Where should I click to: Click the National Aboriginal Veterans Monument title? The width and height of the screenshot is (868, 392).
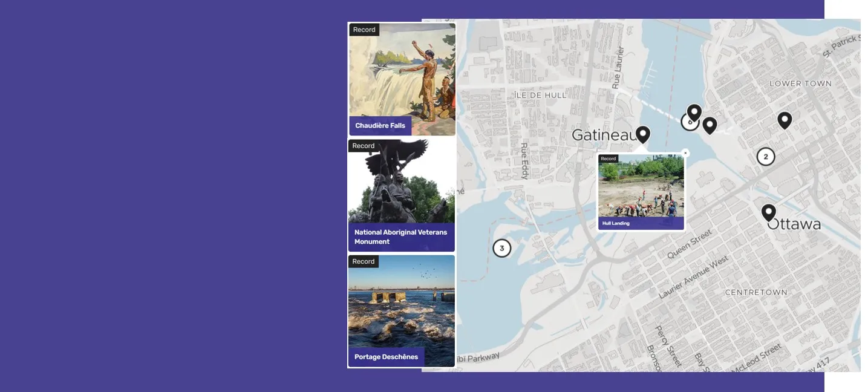point(400,237)
